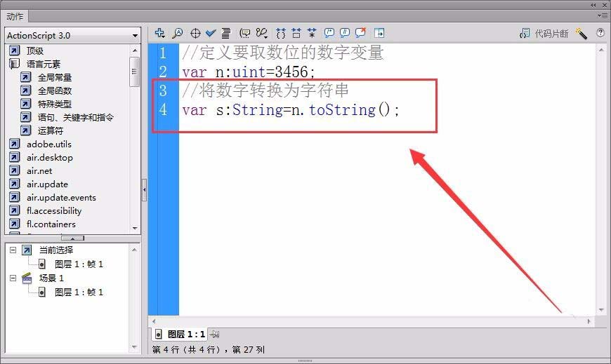Expand adobe.utils package
This screenshot has width=611, height=364.
tap(49, 144)
